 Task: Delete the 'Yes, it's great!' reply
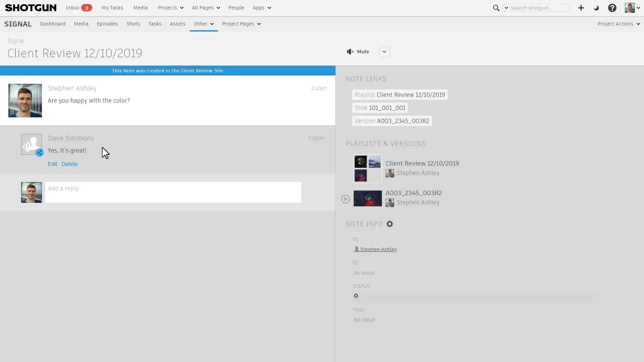[x=69, y=164]
